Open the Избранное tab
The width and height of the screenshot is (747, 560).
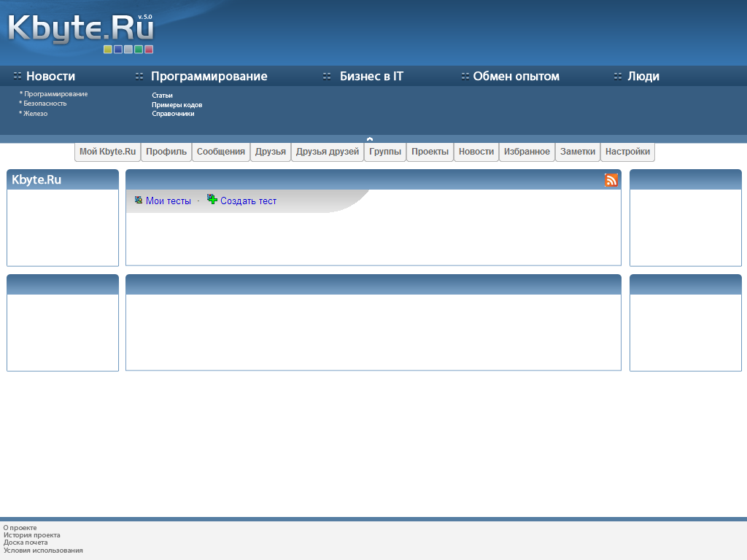pyautogui.click(x=527, y=152)
